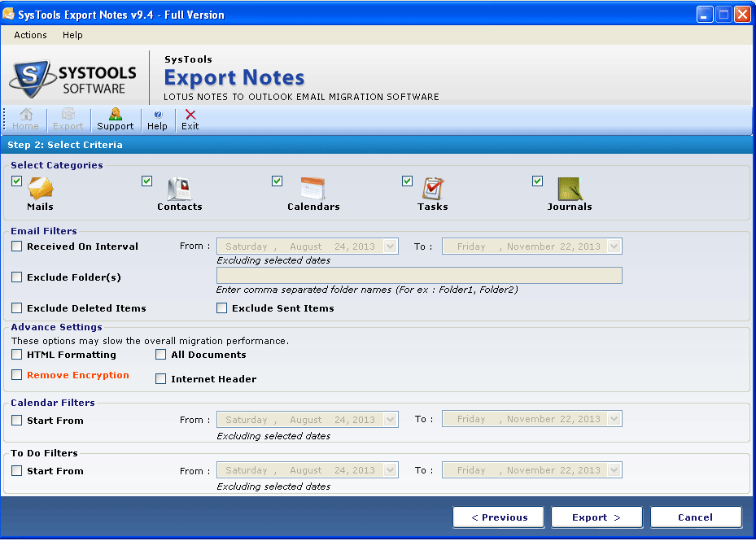Tick Exclude Sent Items
This screenshot has height=541, width=756.
click(x=222, y=308)
